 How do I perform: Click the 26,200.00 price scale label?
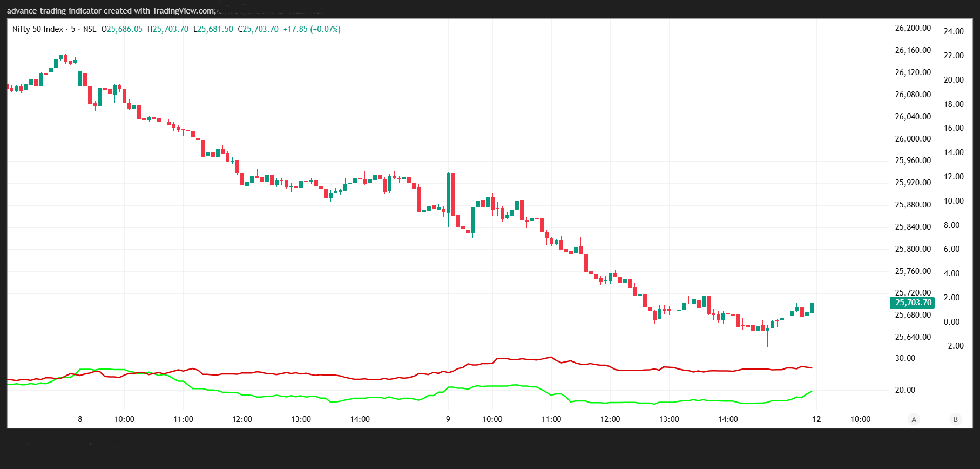[x=913, y=28]
